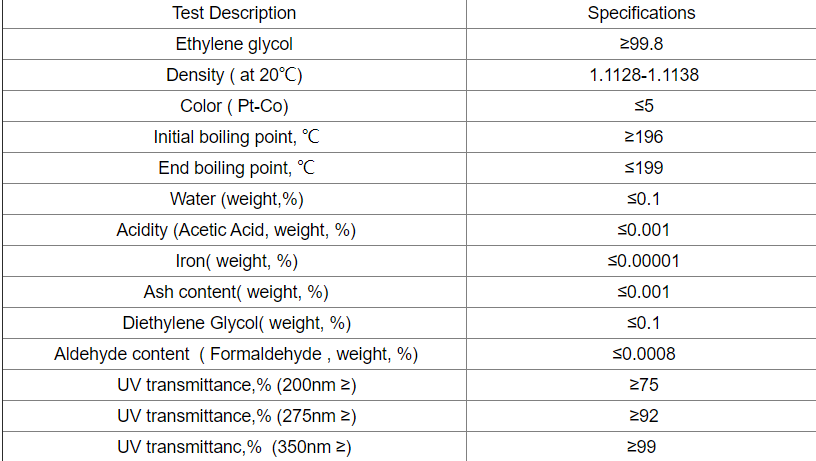The image size is (816, 461).
Task: Click the ≤0.0008 aldehyde value
Action: 644,354
